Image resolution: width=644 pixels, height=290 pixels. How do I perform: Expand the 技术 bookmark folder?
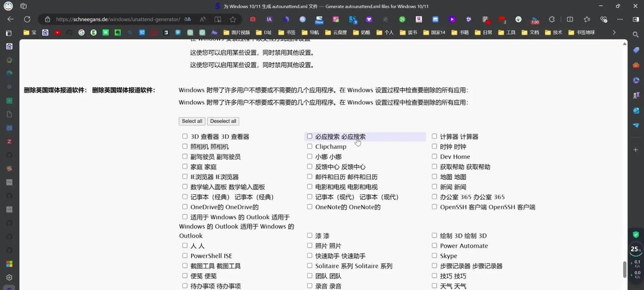pos(553,33)
